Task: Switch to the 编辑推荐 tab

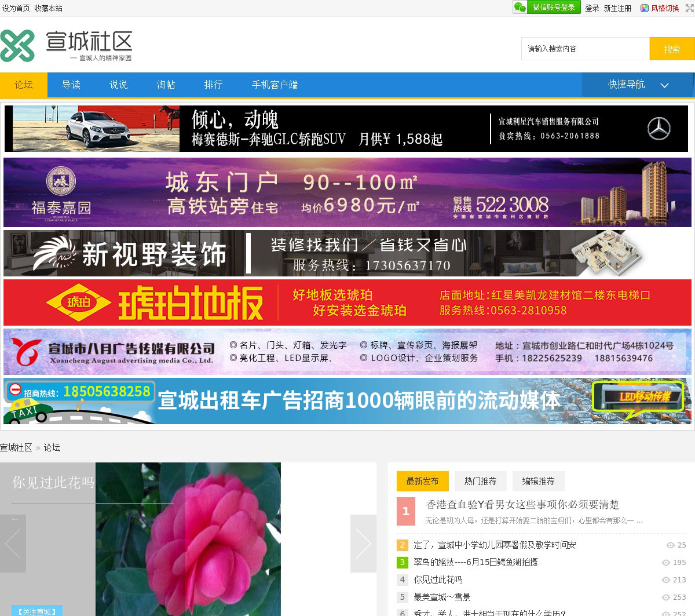Action: [539, 481]
